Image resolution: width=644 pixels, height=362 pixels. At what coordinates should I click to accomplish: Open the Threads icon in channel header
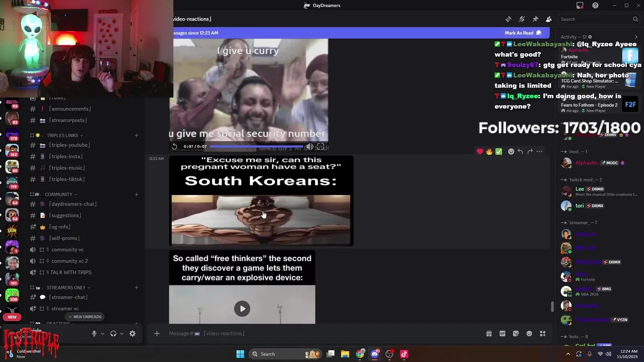click(508, 19)
